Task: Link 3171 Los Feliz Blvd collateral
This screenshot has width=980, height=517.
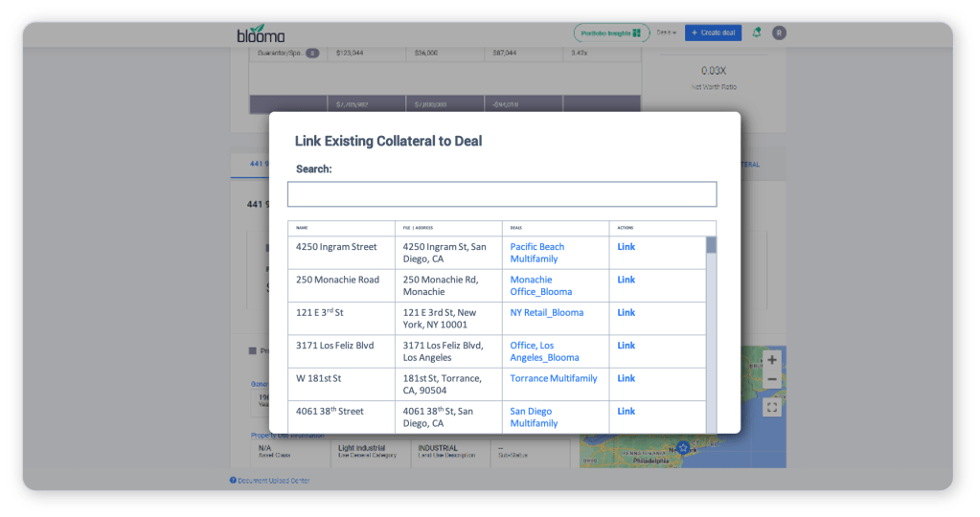Action: click(x=627, y=346)
